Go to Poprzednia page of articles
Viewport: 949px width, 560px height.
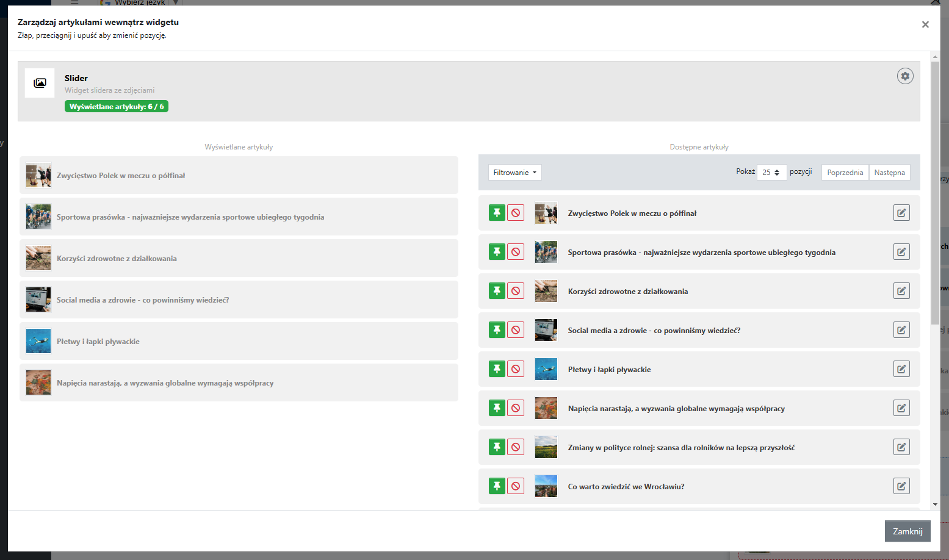point(845,173)
